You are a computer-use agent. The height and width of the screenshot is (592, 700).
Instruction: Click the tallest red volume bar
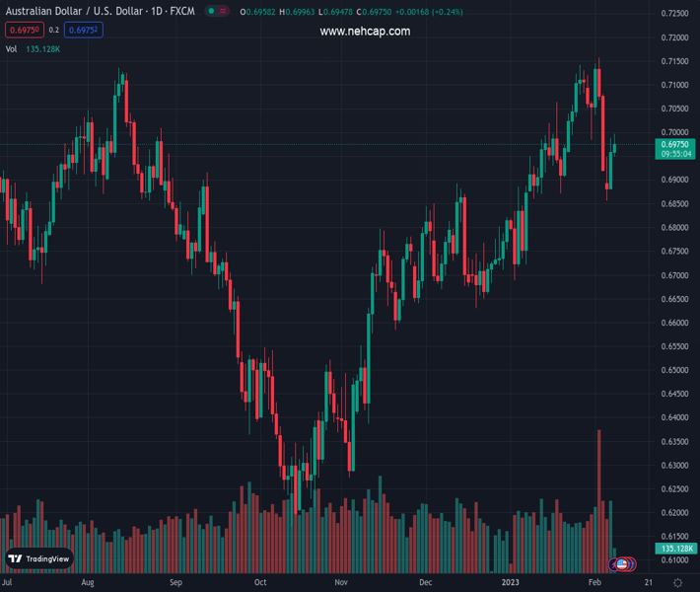tap(598, 493)
